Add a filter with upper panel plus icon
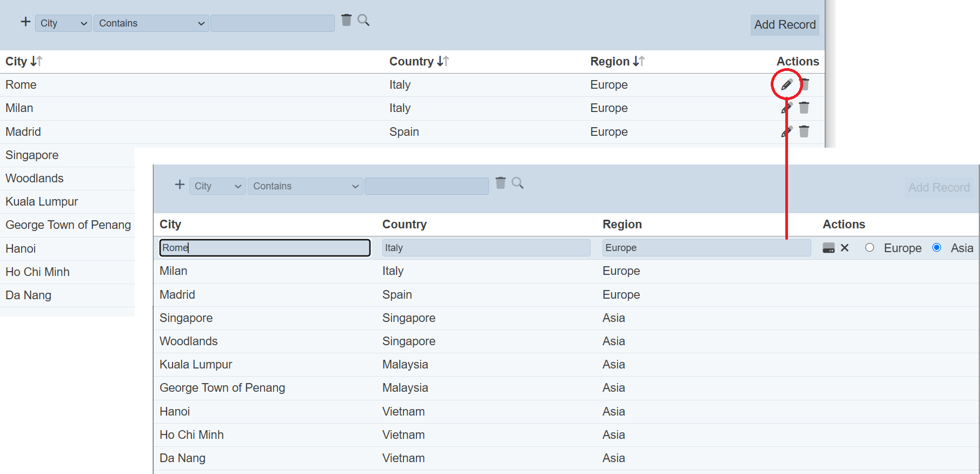Image resolution: width=980 pixels, height=474 pixels. (x=25, y=22)
